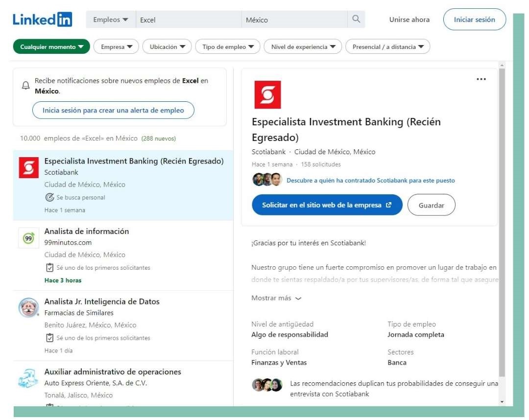
Task: Click the Excel keyword search field
Action: (x=189, y=20)
